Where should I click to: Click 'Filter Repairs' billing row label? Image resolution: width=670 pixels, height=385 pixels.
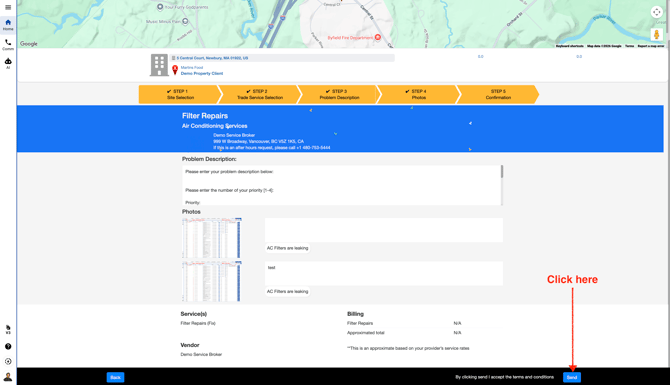(x=360, y=323)
